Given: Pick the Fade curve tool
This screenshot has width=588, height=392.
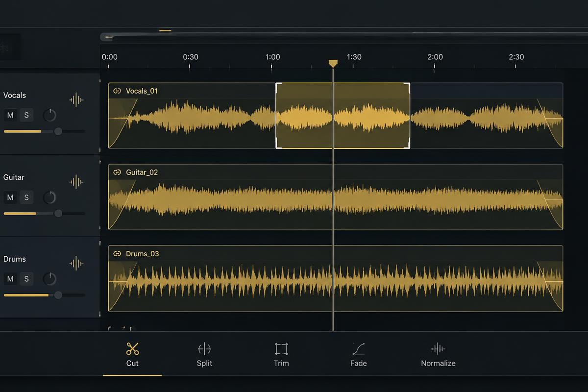Looking at the screenshot, I should pyautogui.click(x=359, y=355).
